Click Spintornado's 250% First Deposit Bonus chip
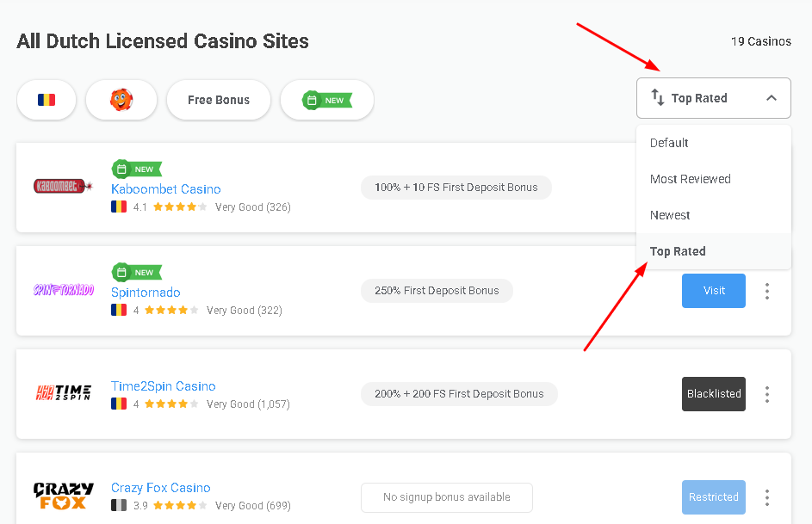 point(437,290)
